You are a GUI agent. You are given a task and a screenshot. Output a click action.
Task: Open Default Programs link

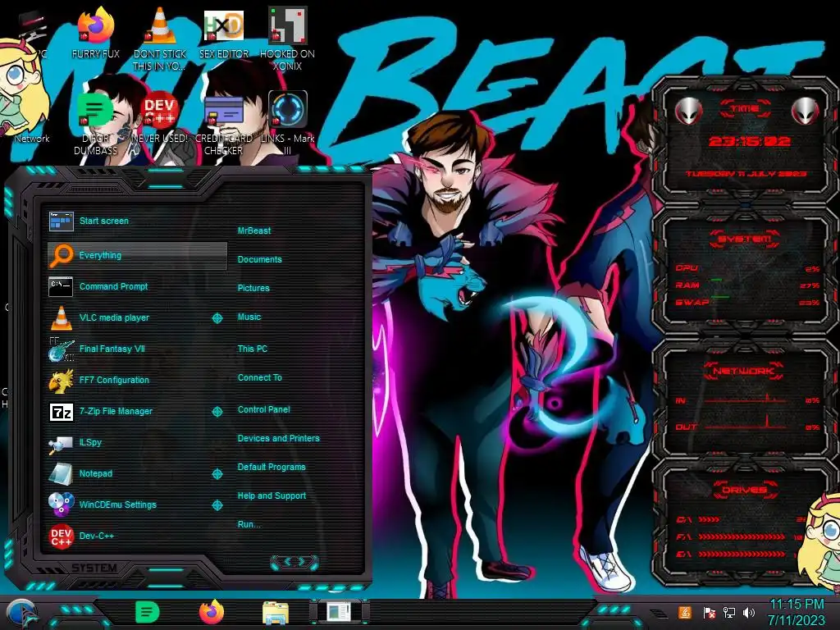click(x=272, y=467)
